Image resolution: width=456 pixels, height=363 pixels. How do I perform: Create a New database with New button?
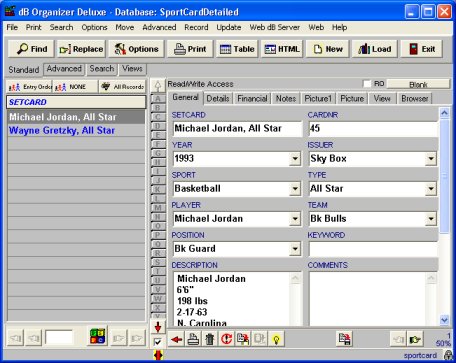click(x=327, y=49)
